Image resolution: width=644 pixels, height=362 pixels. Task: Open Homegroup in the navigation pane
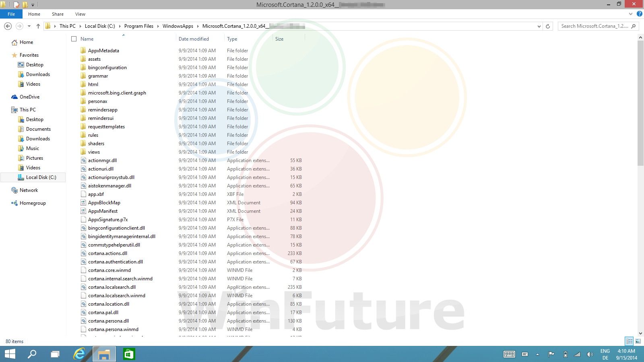tap(33, 203)
